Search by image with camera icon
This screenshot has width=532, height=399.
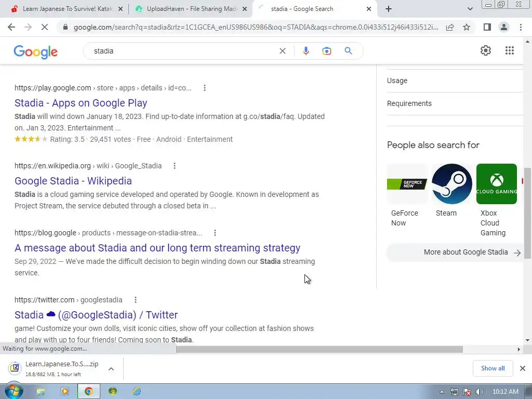coord(326,51)
